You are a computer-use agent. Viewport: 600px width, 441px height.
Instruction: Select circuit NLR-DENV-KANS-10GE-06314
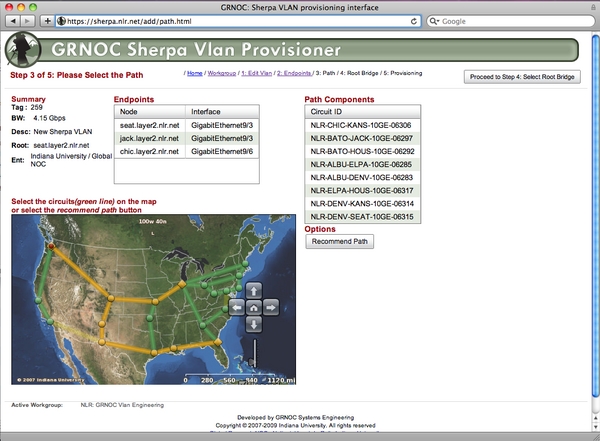point(362,203)
